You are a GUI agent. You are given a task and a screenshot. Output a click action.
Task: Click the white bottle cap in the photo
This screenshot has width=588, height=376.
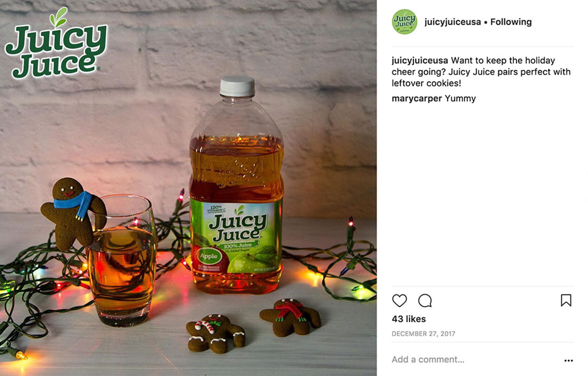pos(237,86)
